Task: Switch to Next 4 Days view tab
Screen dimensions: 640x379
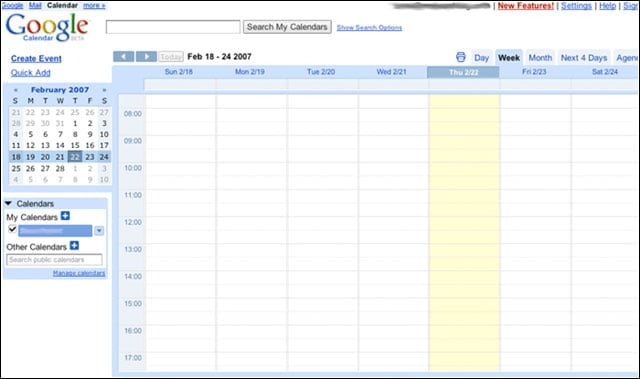Action: [584, 58]
